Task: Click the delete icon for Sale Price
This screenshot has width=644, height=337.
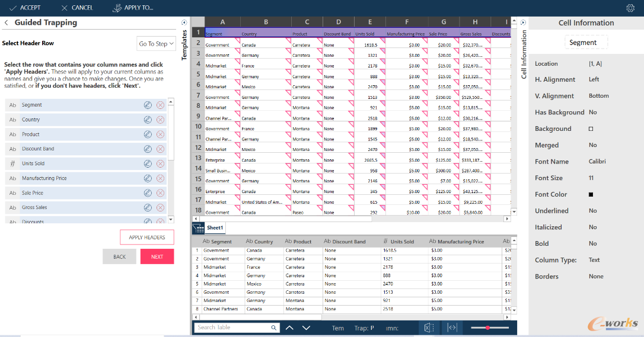Action: pyautogui.click(x=160, y=193)
